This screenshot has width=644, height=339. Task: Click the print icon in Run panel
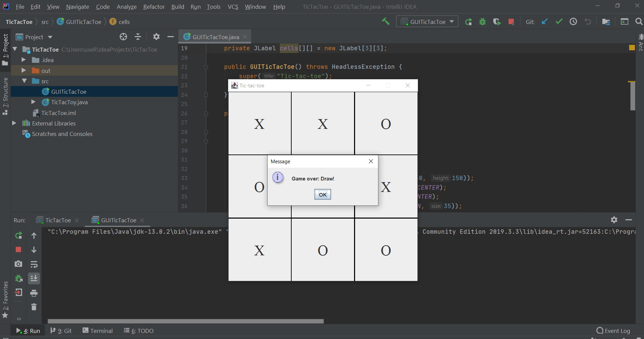(34, 293)
